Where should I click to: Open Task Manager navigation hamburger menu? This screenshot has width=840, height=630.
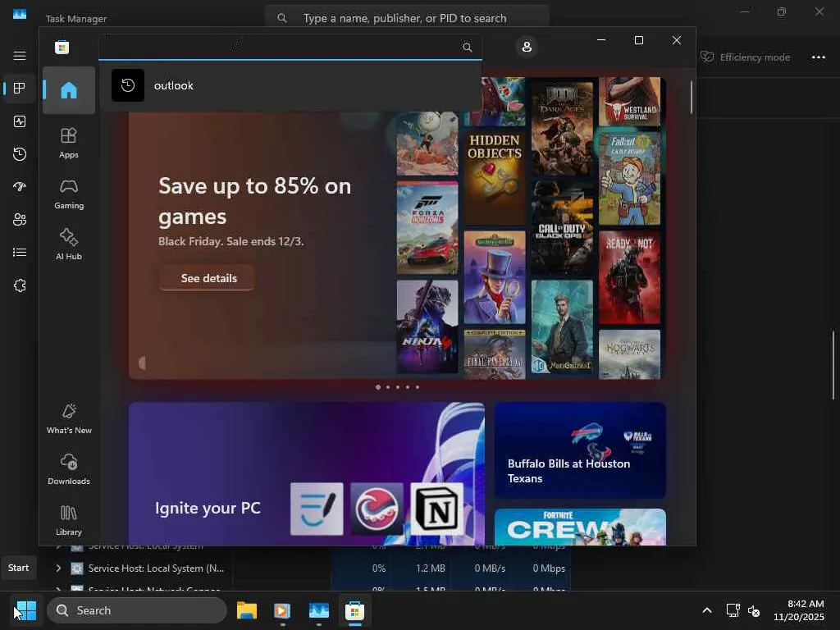(20, 56)
